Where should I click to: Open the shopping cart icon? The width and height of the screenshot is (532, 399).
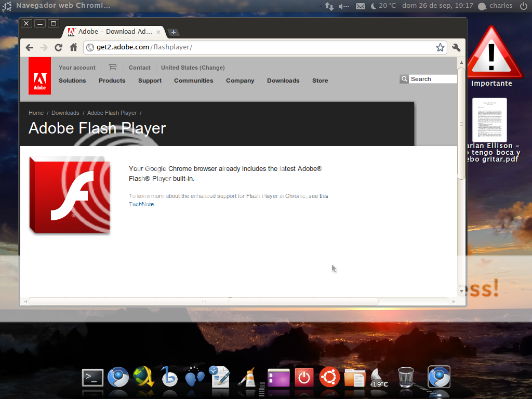pyautogui.click(x=113, y=67)
